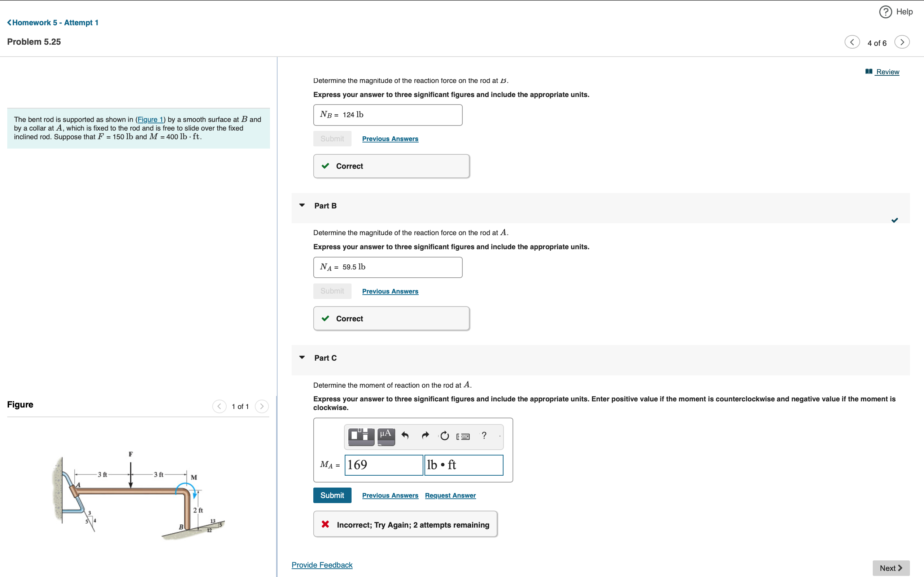This screenshot has width=924, height=577.
Task: Click the units field containing lb•ft
Action: [x=463, y=465]
